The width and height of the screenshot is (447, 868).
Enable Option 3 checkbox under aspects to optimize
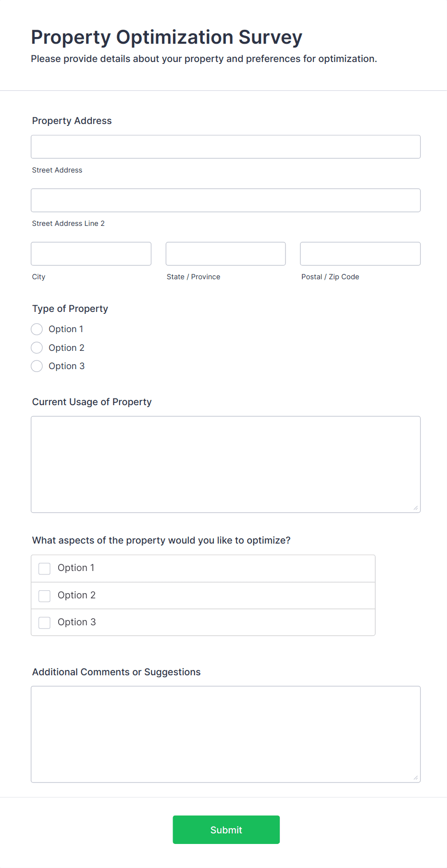[x=45, y=623]
